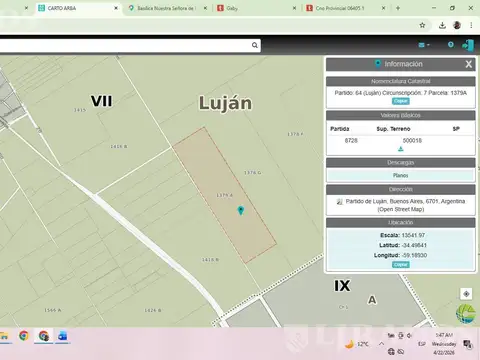Click the Longitud value
This screenshot has height=360, width=480.
[x=414, y=255]
